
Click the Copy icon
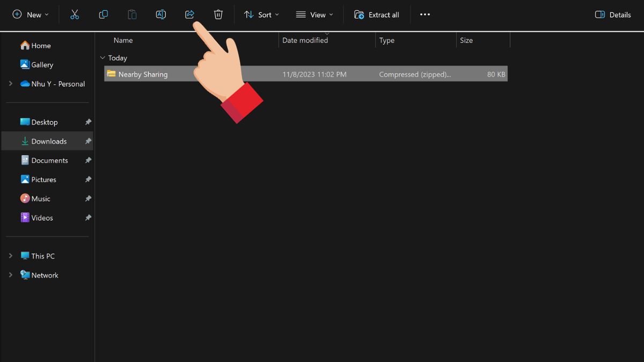click(104, 14)
